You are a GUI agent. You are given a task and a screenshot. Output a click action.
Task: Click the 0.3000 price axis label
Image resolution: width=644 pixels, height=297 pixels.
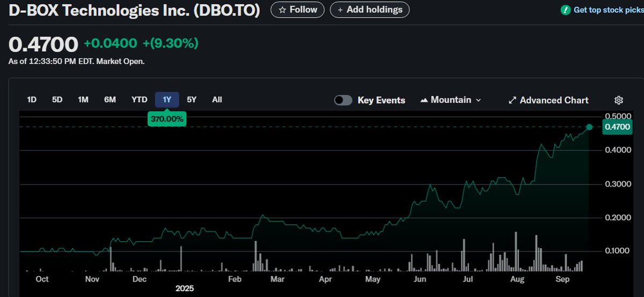tap(617, 184)
